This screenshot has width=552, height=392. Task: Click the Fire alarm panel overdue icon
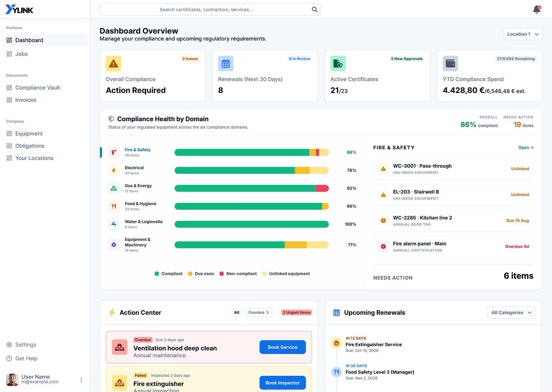pos(383,246)
